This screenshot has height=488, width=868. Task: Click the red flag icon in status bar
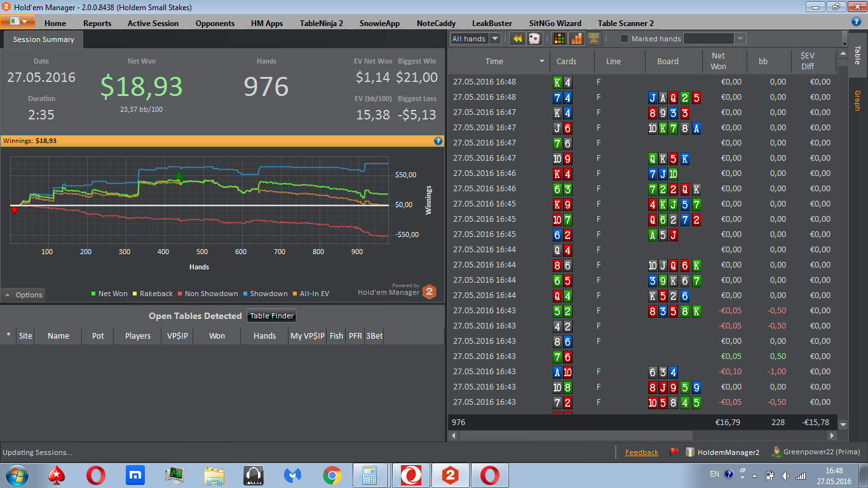coord(674,452)
